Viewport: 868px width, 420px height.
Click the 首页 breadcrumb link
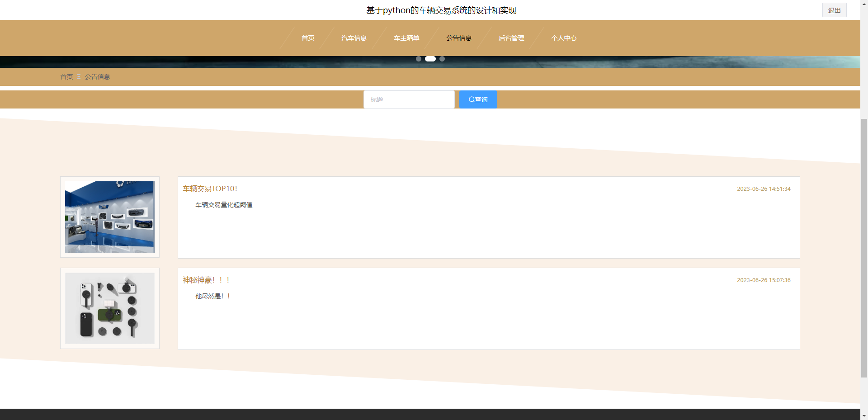click(x=66, y=77)
